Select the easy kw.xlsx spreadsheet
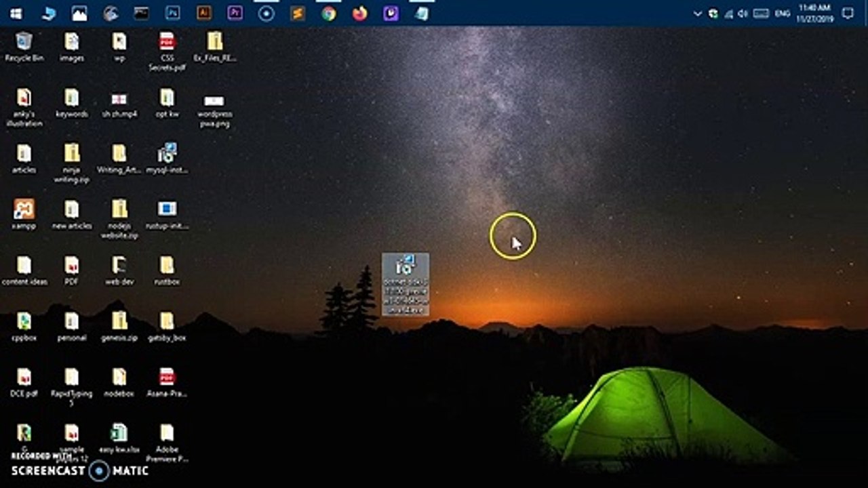This screenshot has height=488, width=868. tap(119, 439)
